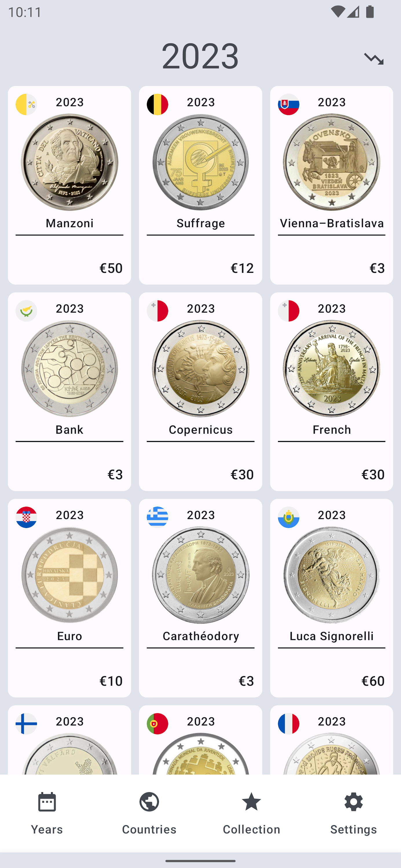This screenshot has width=401, height=868.
Task: Tap the Croatia flag icon
Action: point(26,517)
